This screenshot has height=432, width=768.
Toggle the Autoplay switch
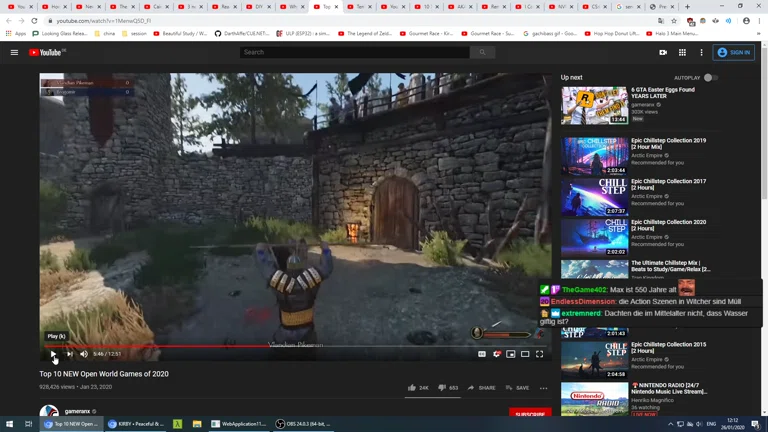click(709, 77)
